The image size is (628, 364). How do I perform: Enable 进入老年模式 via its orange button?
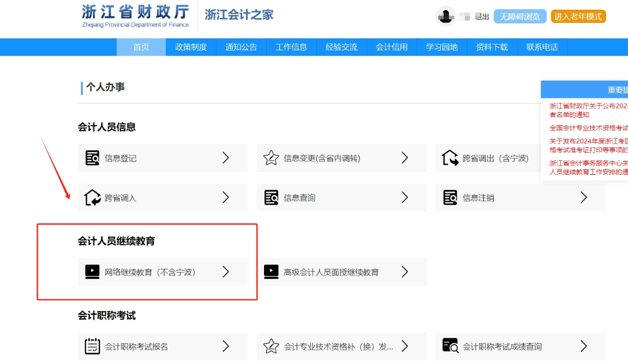[578, 17]
